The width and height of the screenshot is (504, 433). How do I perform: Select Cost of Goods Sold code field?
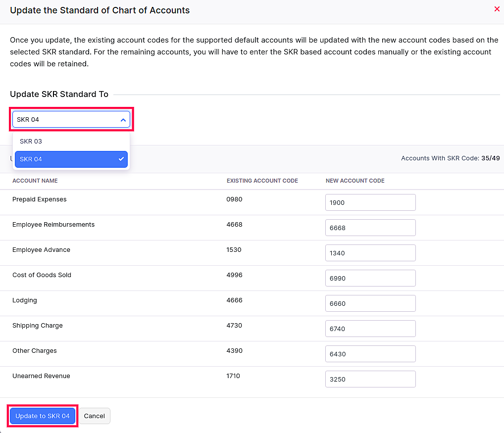click(x=370, y=278)
